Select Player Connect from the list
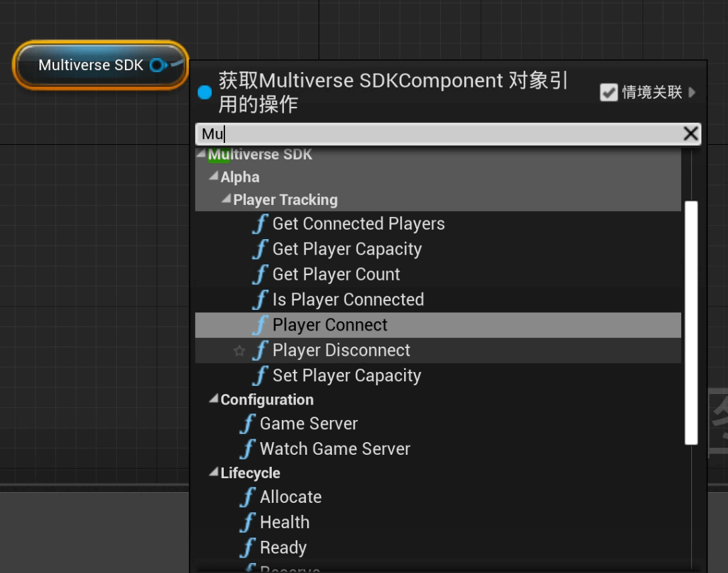The image size is (728, 573). point(330,325)
